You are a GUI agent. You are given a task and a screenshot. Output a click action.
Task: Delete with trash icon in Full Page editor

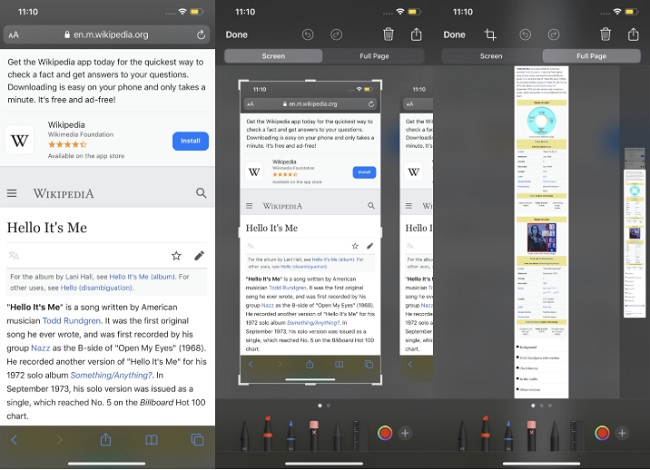(x=605, y=34)
